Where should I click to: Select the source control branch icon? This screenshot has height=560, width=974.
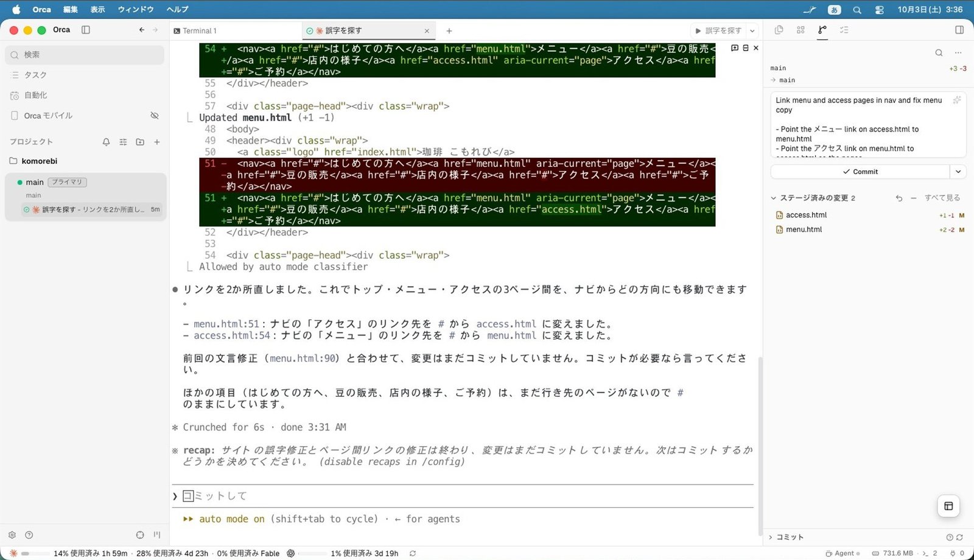[822, 30]
